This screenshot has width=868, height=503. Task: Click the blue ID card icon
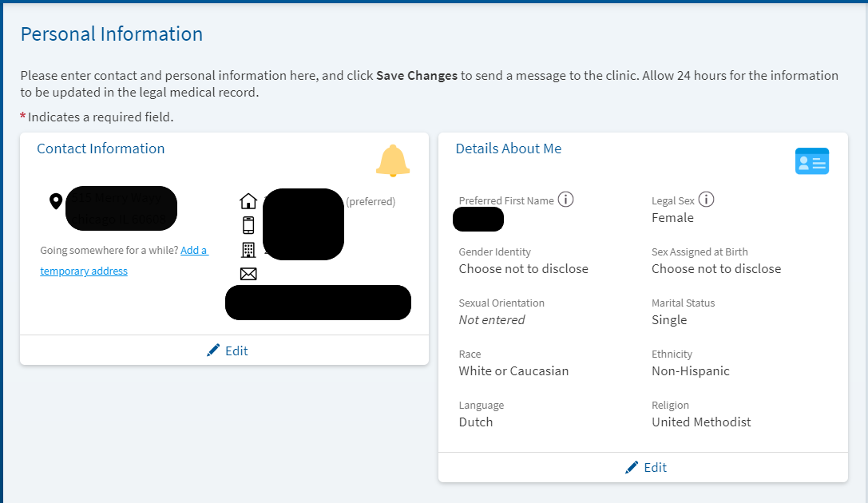pyautogui.click(x=812, y=161)
